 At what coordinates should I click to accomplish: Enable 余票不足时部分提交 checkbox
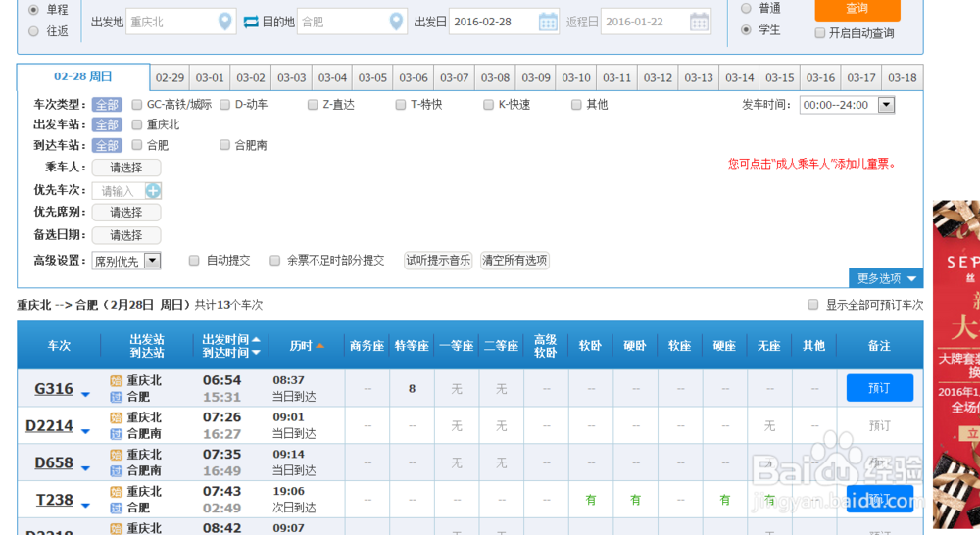tap(274, 260)
